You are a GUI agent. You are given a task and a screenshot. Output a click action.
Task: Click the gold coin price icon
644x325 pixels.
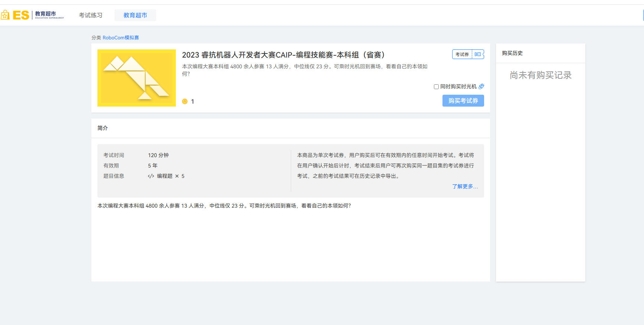coord(185,101)
